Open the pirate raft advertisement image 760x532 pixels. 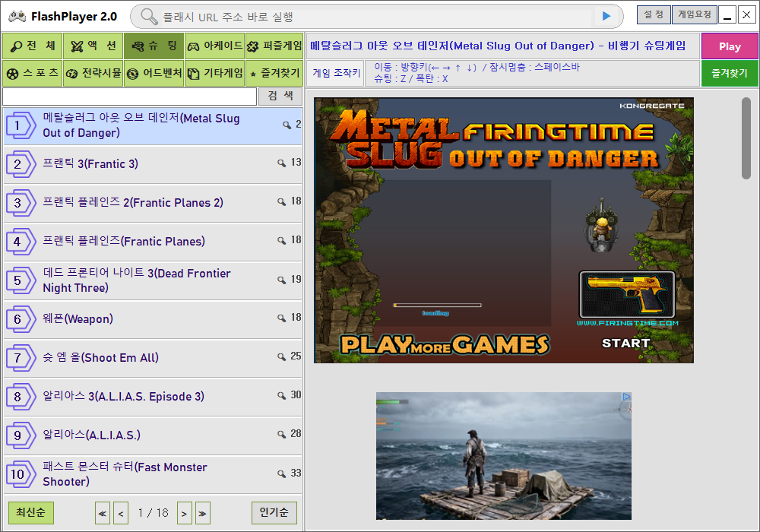point(504,456)
